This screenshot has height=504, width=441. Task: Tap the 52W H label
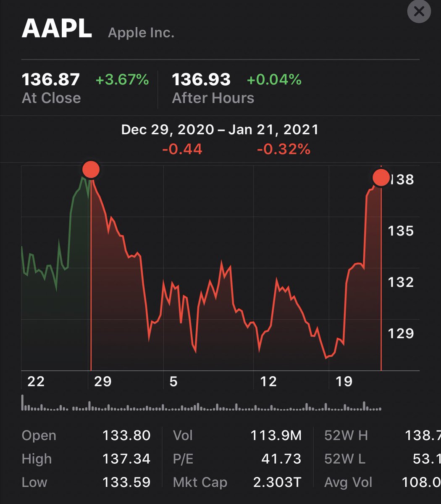[346, 436]
